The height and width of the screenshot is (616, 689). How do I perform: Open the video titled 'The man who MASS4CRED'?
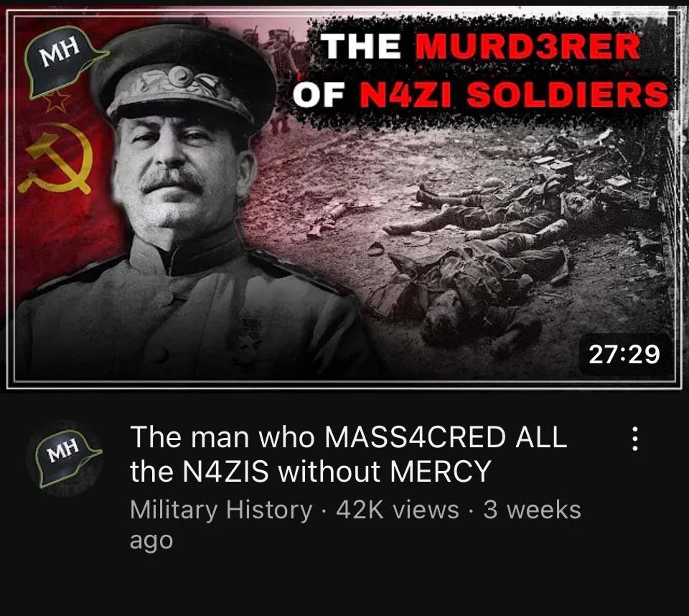tap(349, 454)
